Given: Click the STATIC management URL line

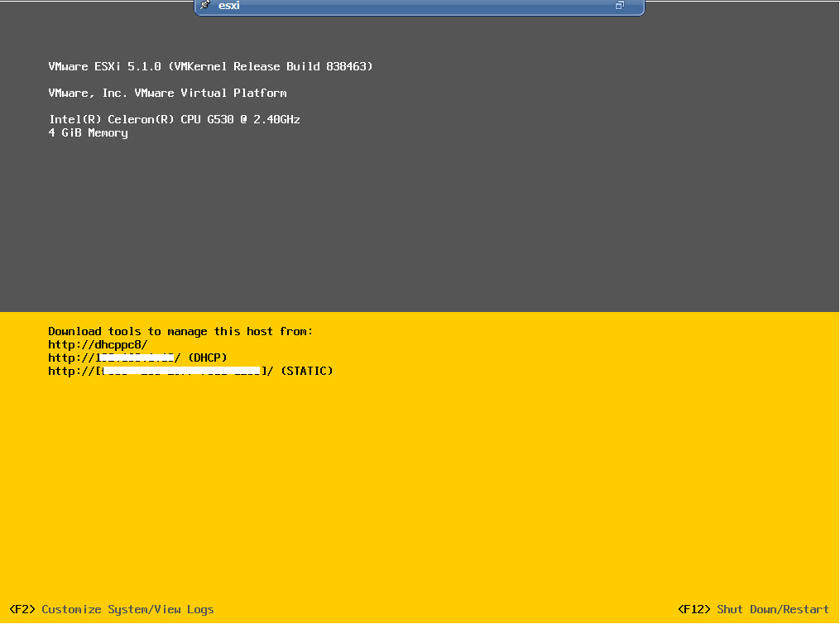Looking at the screenshot, I should coord(190,371).
